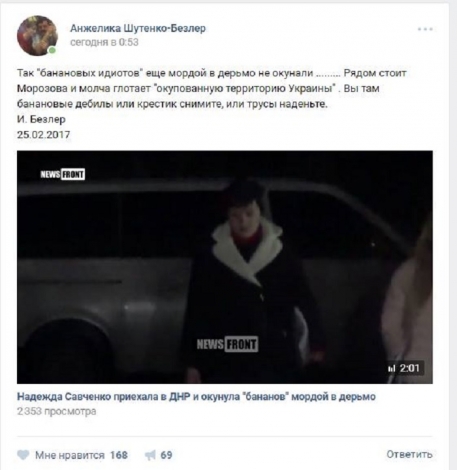Open video title Надежда Савченко приехала link
This screenshot has width=457, height=470.
(196, 397)
